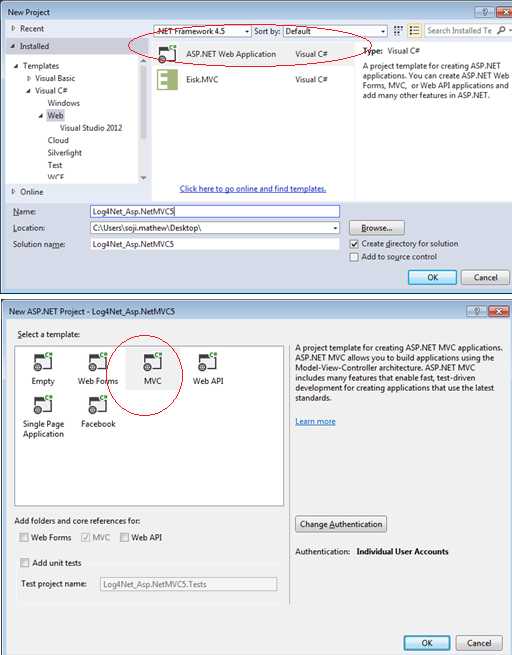Select Visual Studio 2012 tree item

[x=91, y=128]
